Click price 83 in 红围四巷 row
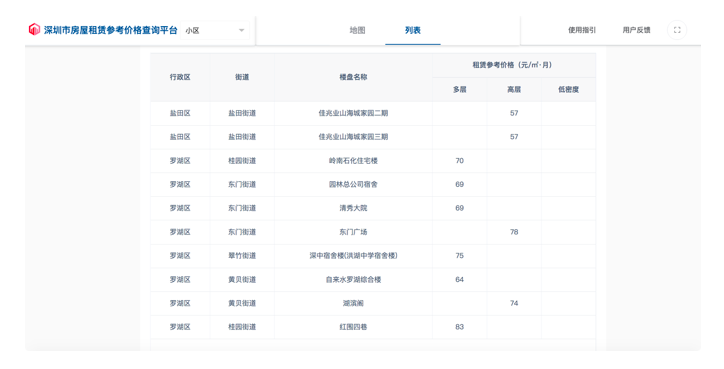This screenshot has height=369, width=724. [x=459, y=327]
